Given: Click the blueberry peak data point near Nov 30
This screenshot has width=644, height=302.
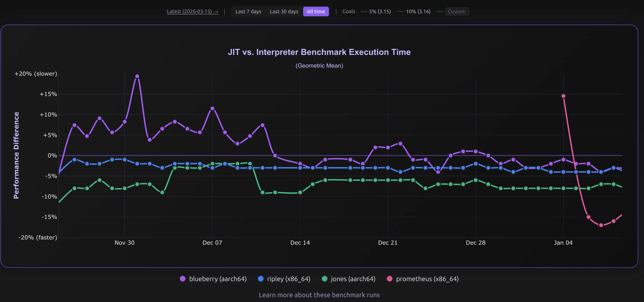Looking at the screenshot, I should coord(137,76).
